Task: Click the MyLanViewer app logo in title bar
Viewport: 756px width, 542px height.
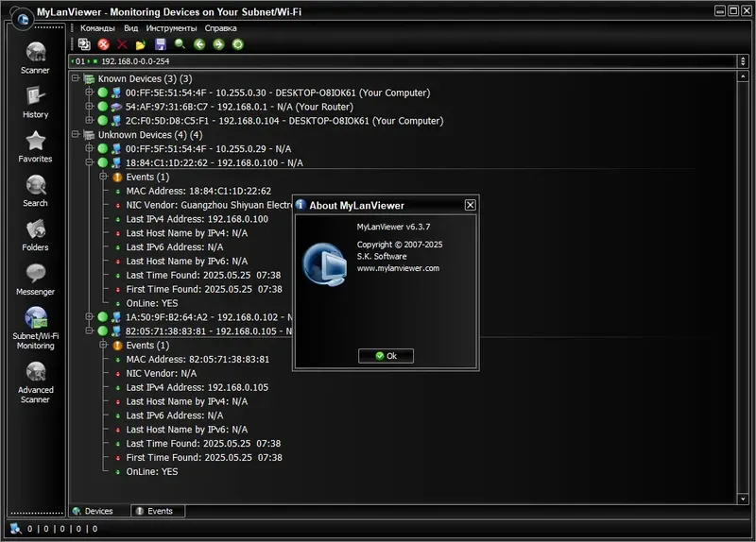Action: 22,18
